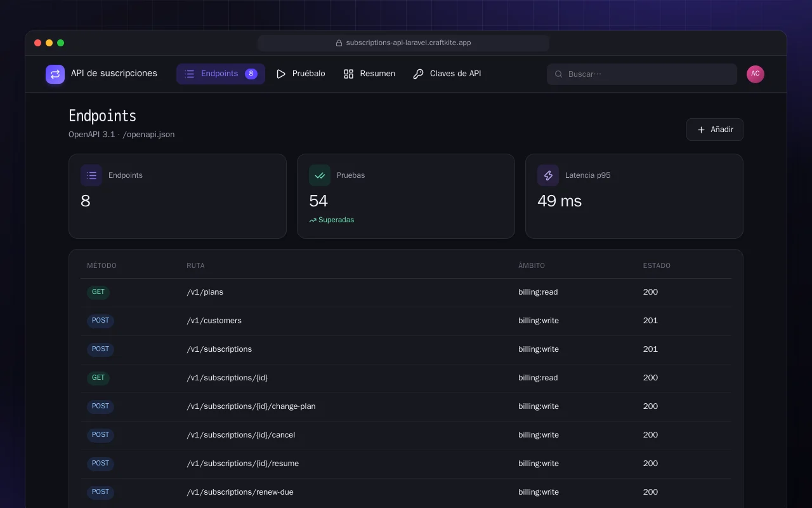The height and width of the screenshot is (508, 812).
Task: Click the POST badge for /v1/customers
Action: point(100,321)
